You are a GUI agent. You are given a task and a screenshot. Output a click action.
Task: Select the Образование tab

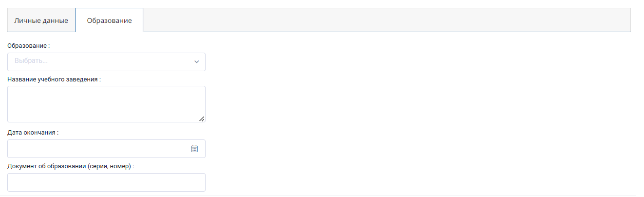[x=109, y=20]
